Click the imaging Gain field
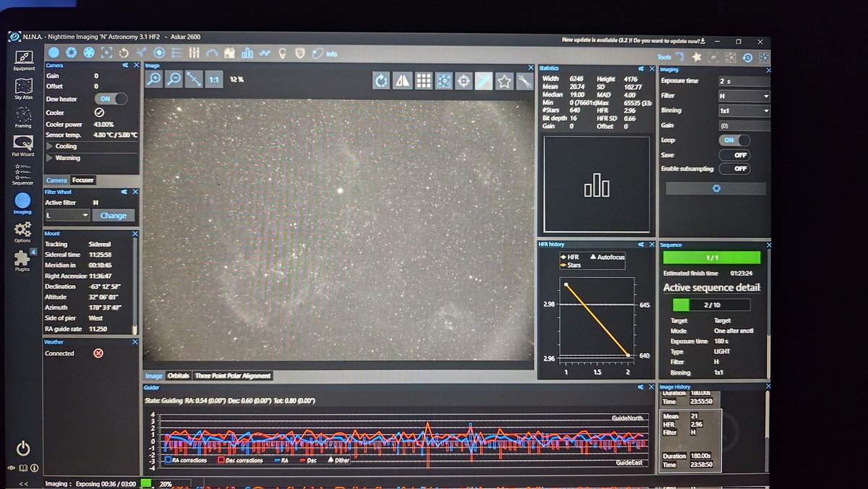 pyautogui.click(x=744, y=126)
